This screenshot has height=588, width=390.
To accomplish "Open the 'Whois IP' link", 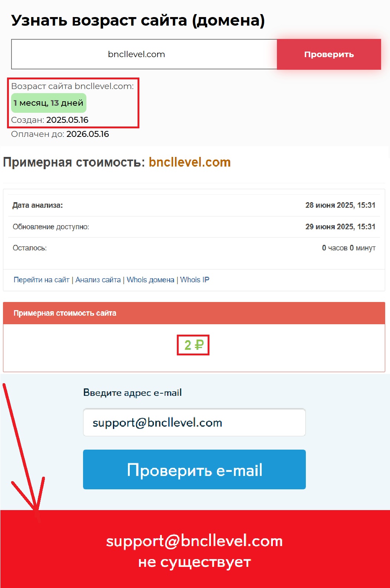I will [x=195, y=280].
